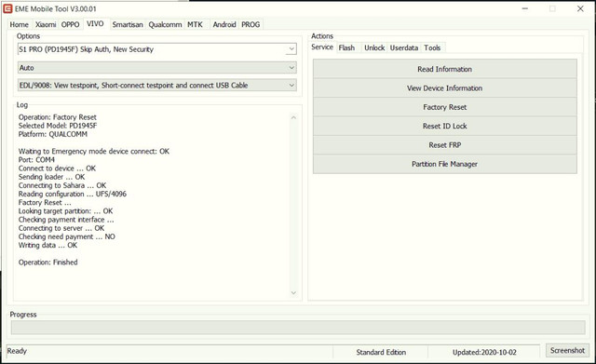596x364 pixels.
Task: Open the Unlock actions tab
Action: (x=374, y=47)
